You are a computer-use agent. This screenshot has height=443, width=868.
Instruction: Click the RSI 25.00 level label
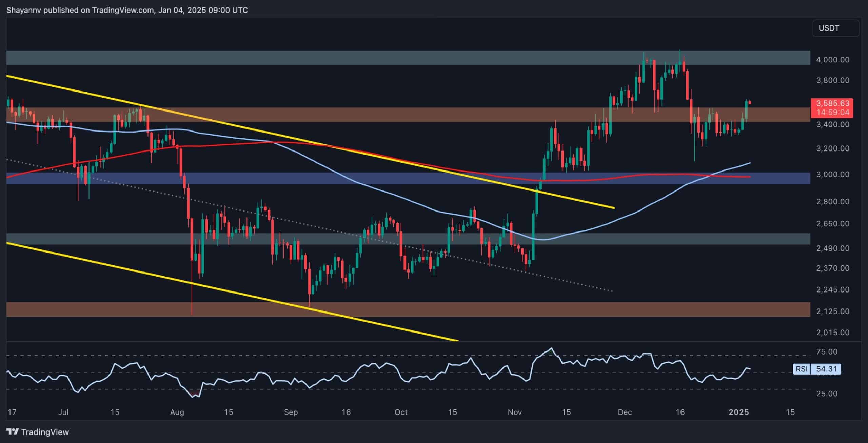point(827,394)
